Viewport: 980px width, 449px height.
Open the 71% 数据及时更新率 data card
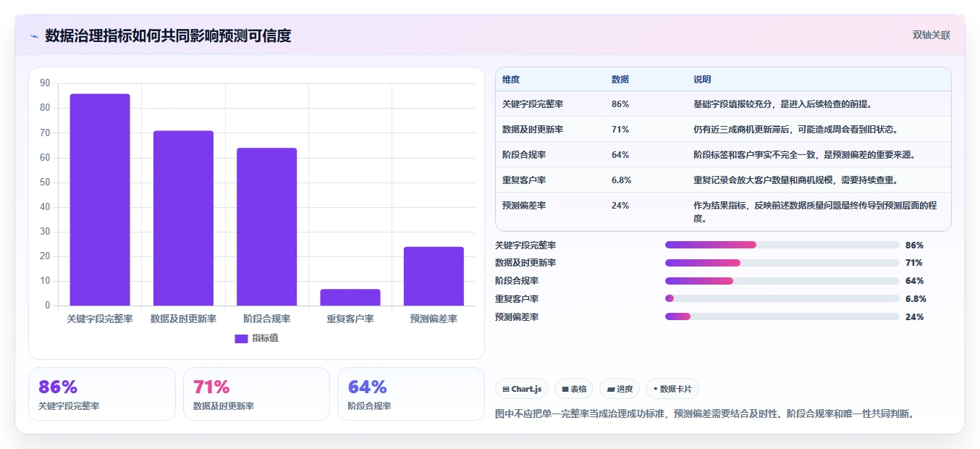tap(256, 394)
